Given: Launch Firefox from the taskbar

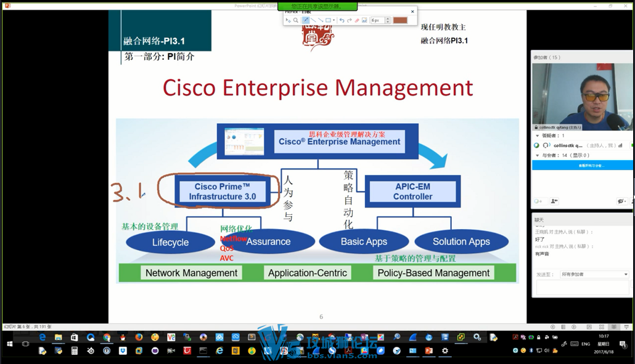Looking at the screenshot, I should 139,337.
